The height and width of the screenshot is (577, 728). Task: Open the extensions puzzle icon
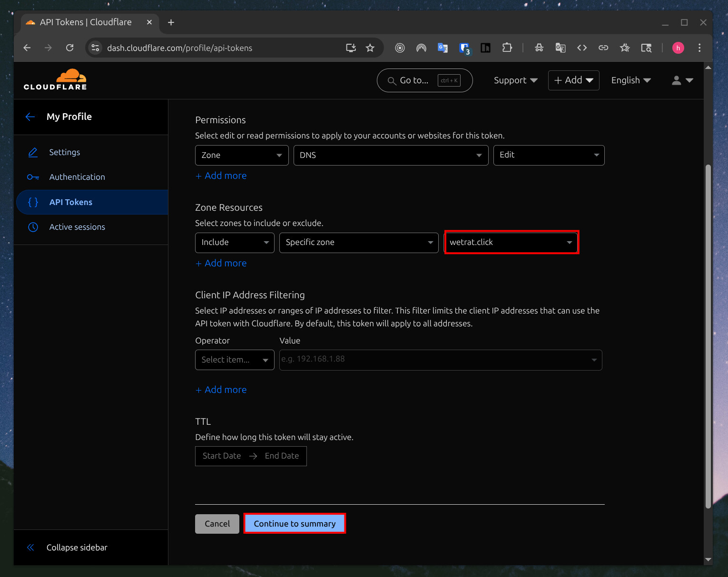(x=507, y=48)
